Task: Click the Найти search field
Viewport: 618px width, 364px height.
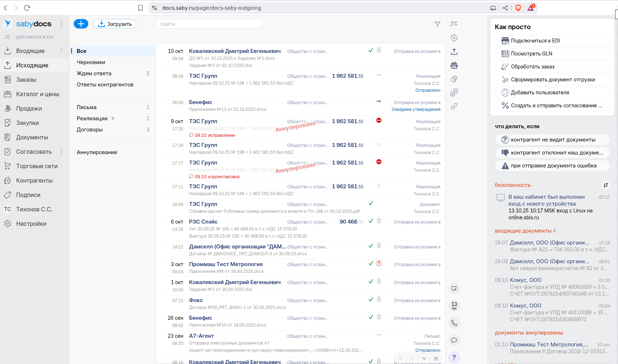Action: click(x=210, y=24)
